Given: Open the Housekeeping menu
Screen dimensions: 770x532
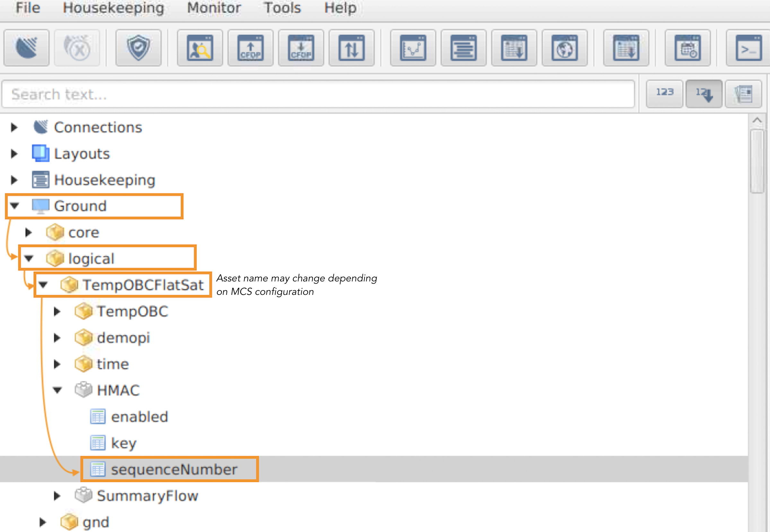Looking at the screenshot, I should click(x=113, y=8).
